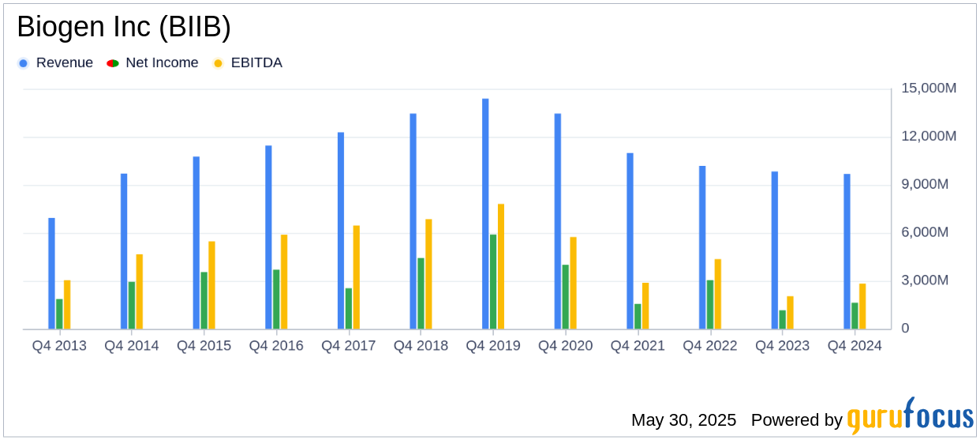The width and height of the screenshot is (980, 440).
Task: Click the Q4 2014 blue Revenue bar
Action: point(124,251)
